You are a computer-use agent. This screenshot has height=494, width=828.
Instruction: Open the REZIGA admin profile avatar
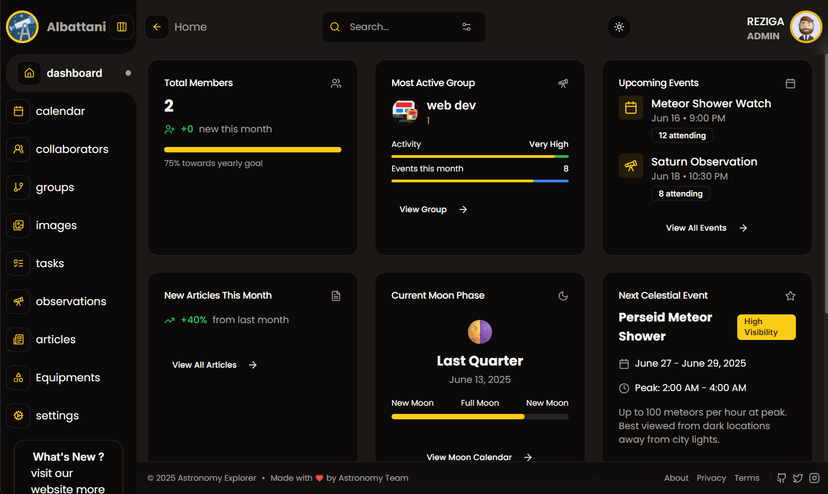coord(806,27)
